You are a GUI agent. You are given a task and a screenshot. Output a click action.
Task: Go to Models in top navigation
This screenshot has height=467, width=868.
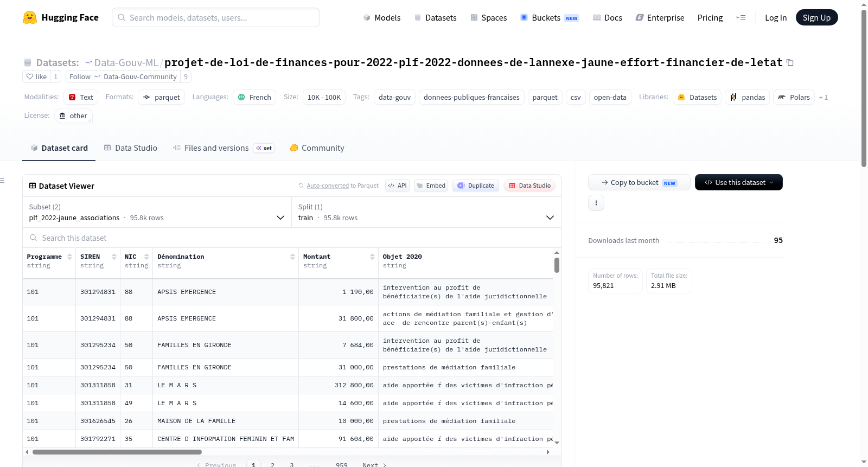pyautogui.click(x=382, y=18)
